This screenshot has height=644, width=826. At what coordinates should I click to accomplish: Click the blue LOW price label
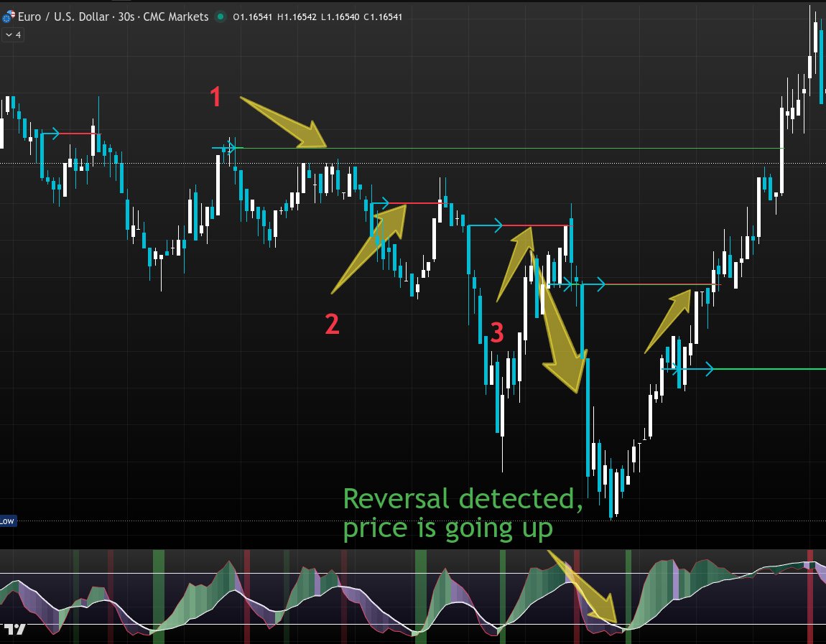[9, 522]
